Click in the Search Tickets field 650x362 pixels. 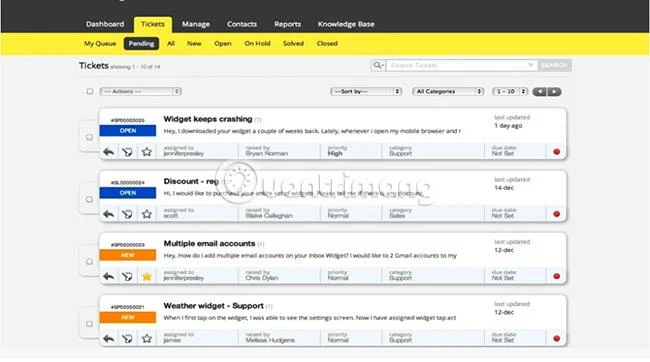pos(461,65)
